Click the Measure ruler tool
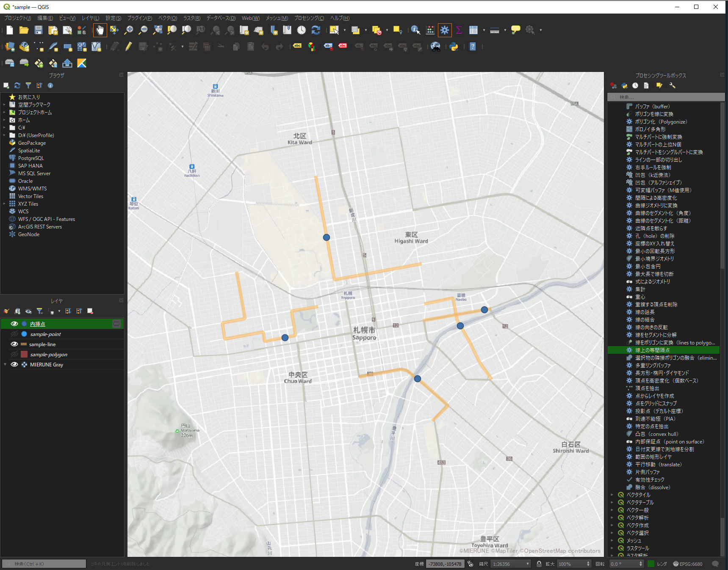This screenshot has width=728, height=570. pos(495,30)
